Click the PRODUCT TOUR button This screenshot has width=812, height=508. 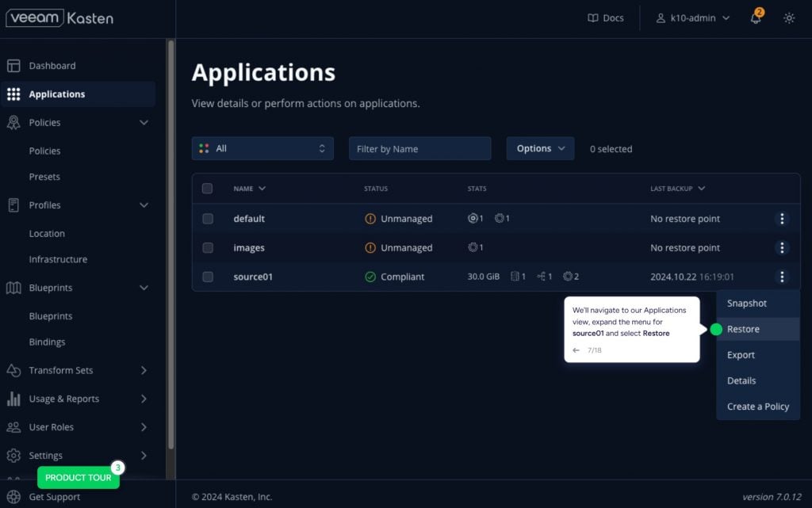pos(78,478)
